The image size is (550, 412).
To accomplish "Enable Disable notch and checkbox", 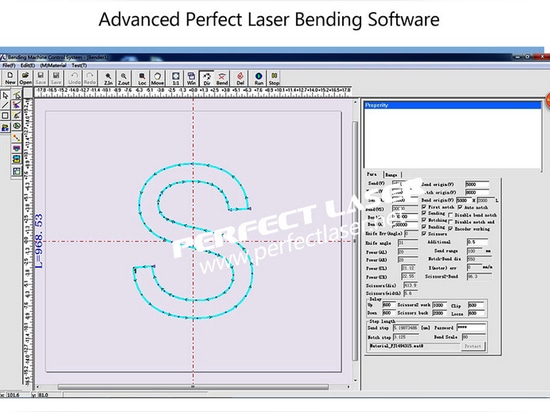I will click(x=451, y=222).
